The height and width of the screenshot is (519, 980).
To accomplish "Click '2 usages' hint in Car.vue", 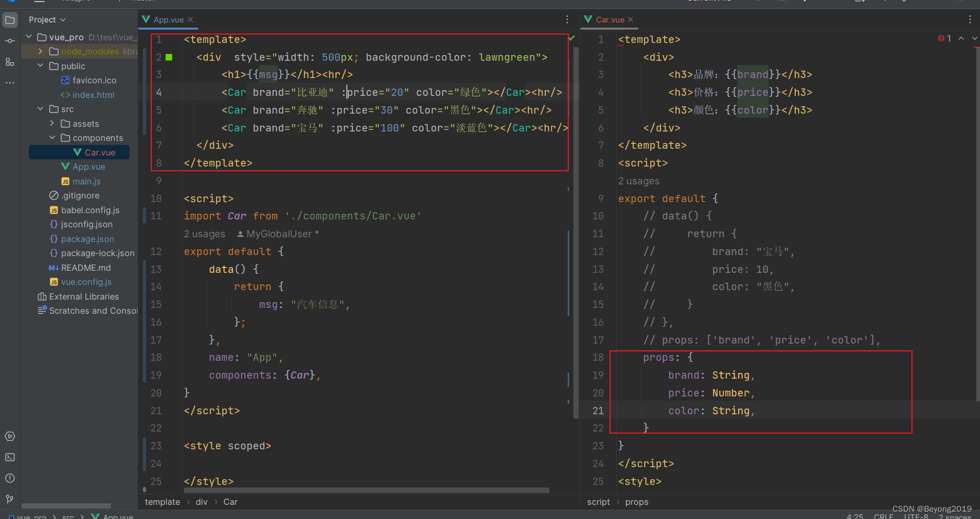I will [639, 181].
